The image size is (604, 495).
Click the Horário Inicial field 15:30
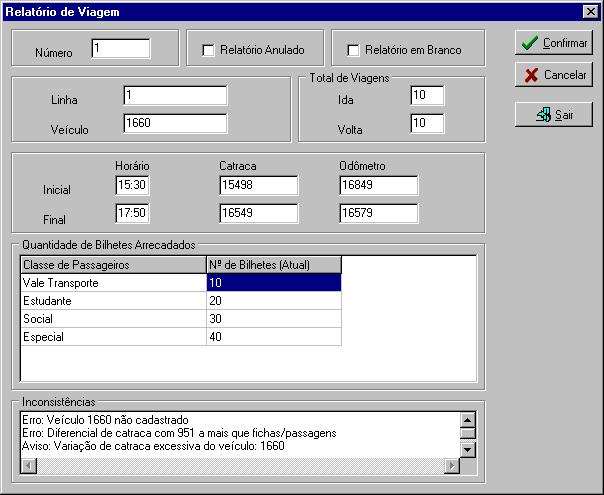133,185
